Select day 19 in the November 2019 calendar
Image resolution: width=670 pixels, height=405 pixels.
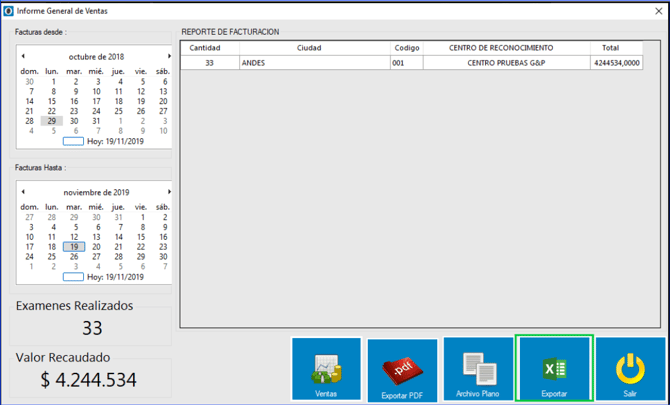tap(73, 245)
